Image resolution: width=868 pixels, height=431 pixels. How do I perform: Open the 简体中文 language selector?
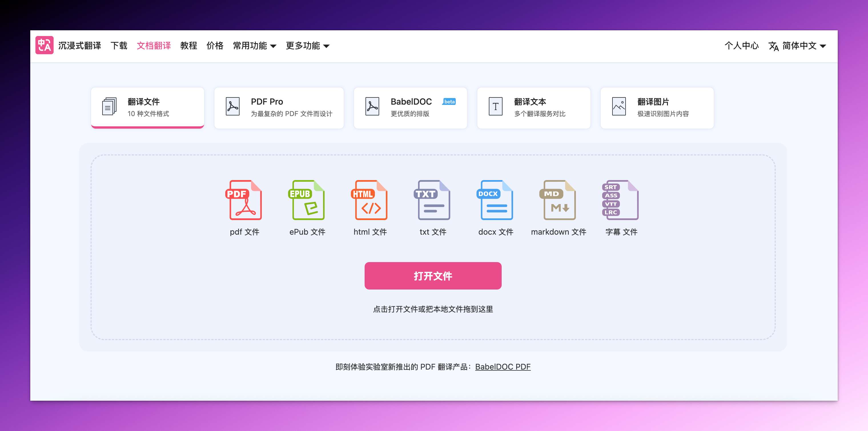coord(804,45)
